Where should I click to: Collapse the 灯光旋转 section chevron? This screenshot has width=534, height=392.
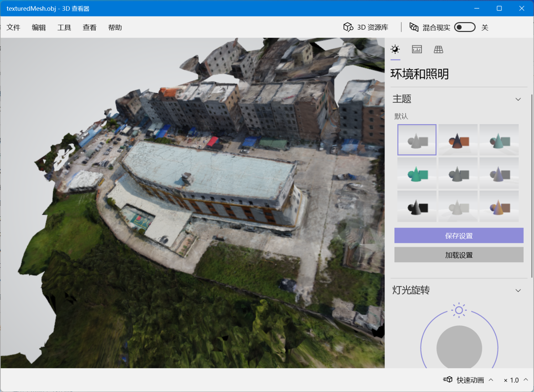coord(518,291)
